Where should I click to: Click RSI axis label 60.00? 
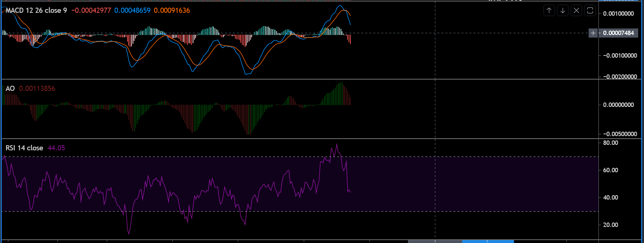(x=610, y=170)
